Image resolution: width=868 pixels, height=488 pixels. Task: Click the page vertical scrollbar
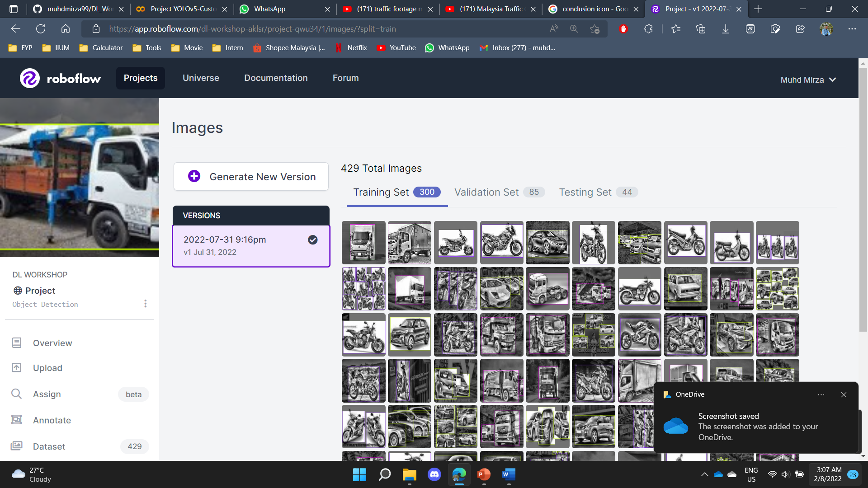coord(863,199)
